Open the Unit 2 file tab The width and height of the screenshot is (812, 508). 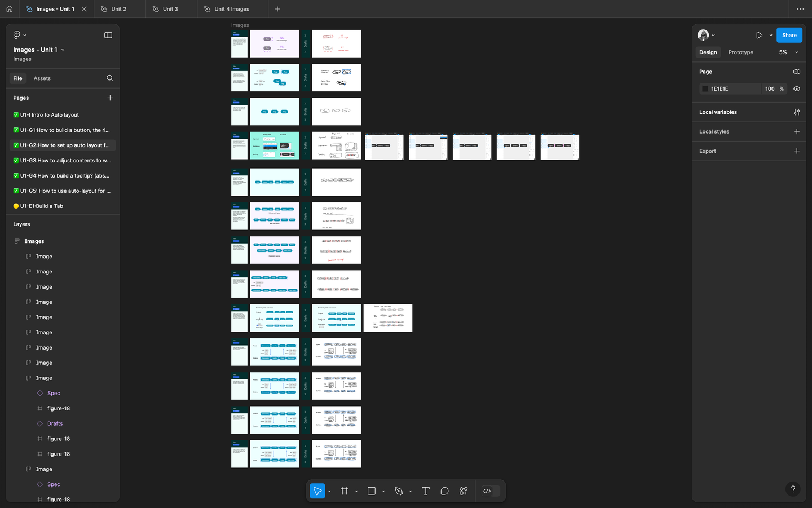coord(118,9)
